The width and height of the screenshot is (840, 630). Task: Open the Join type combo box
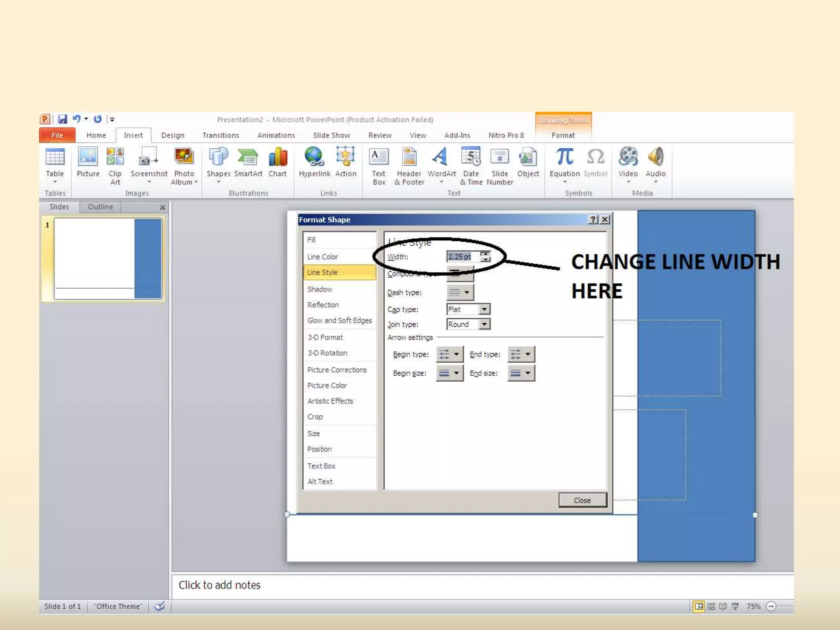tap(484, 324)
